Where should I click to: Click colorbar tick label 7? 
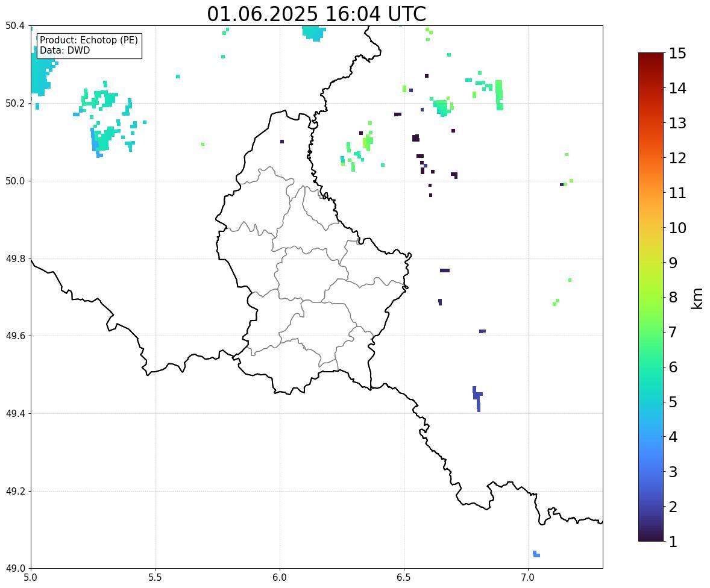(x=673, y=332)
